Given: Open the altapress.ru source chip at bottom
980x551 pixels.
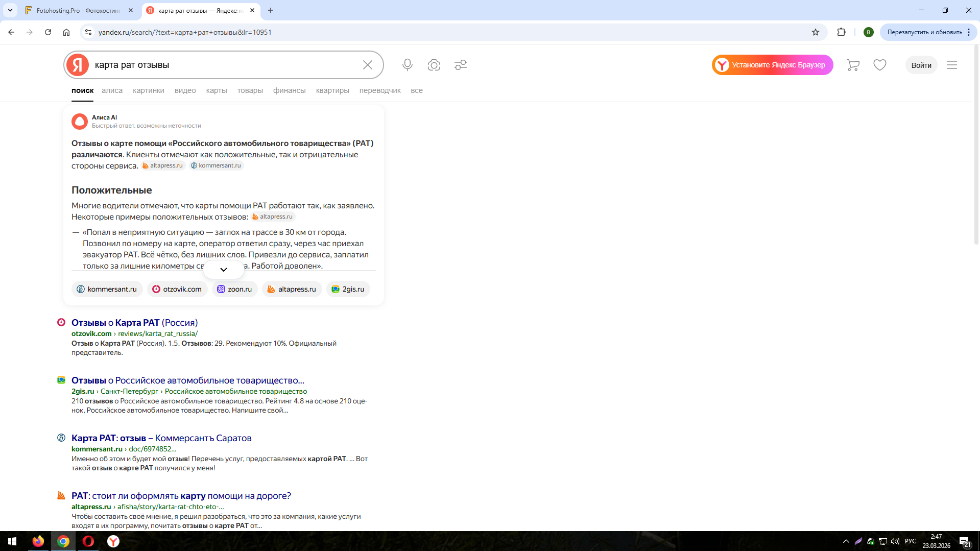Looking at the screenshot, I should [292, 289].
